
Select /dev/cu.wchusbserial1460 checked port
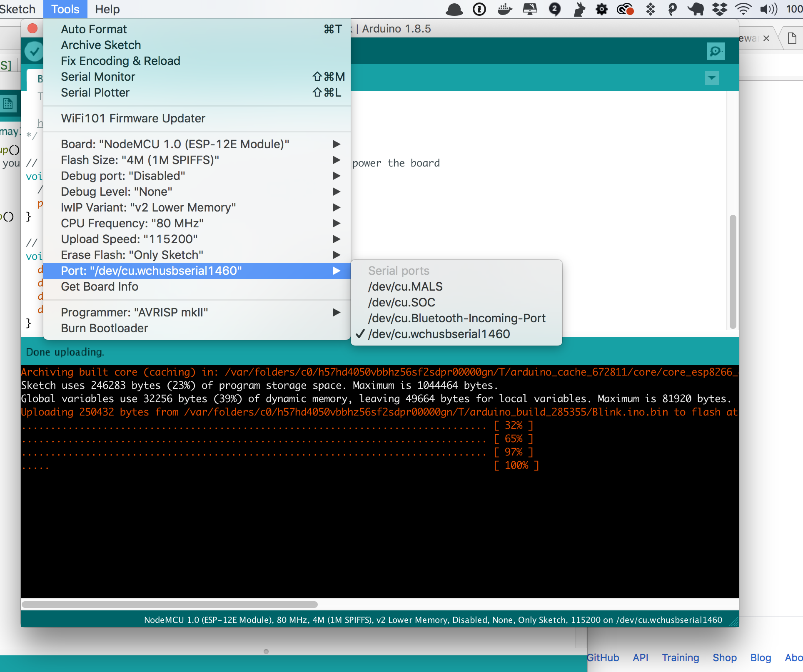tap(439, 334)
